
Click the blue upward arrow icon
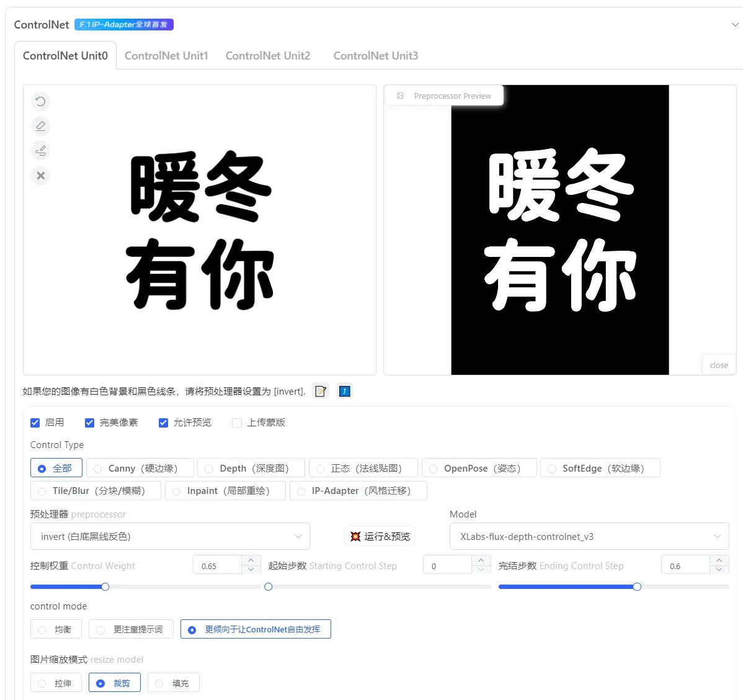(x=345, y=392)
